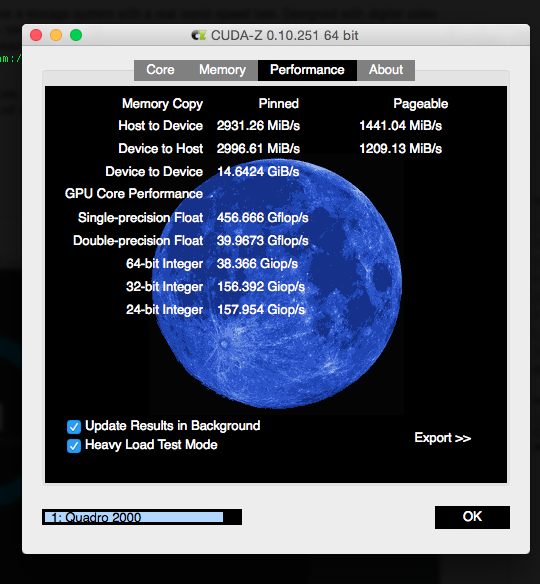The image size is (540, 584).
Task: Click the 39.9673 Gflop/s double-precision value
Action: click(x=263, y=241)
